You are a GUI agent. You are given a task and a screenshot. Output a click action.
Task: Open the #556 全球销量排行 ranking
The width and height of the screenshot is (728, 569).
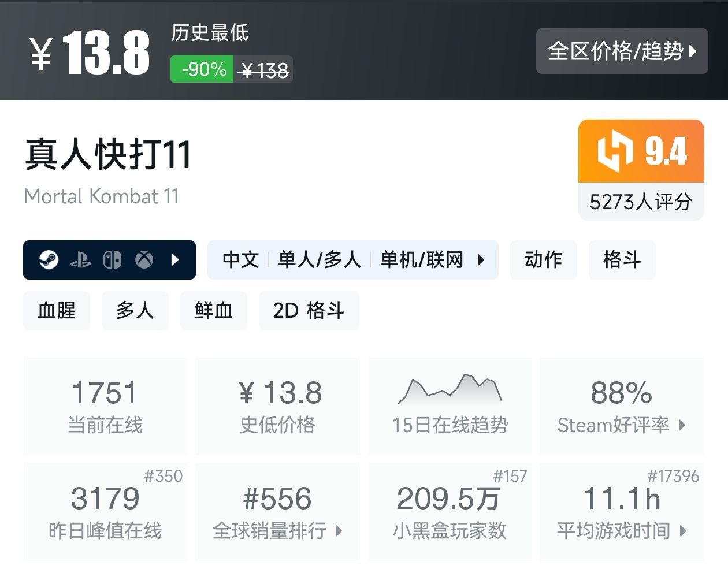277,512
